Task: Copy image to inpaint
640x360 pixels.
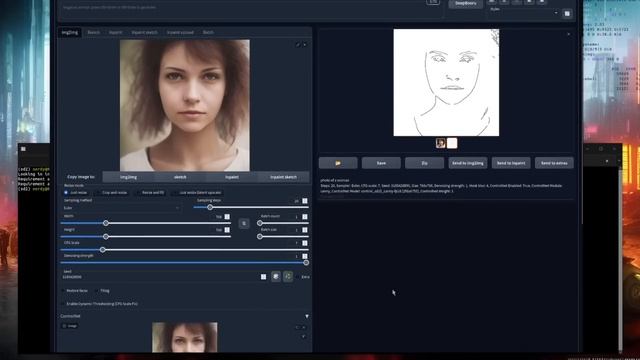Action: pos(232,177)
